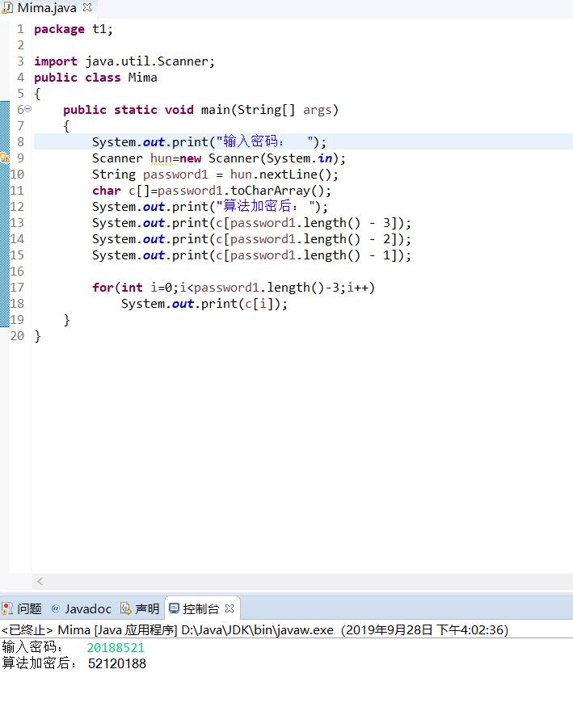Select the 控制台 (Console) tab

200,608
